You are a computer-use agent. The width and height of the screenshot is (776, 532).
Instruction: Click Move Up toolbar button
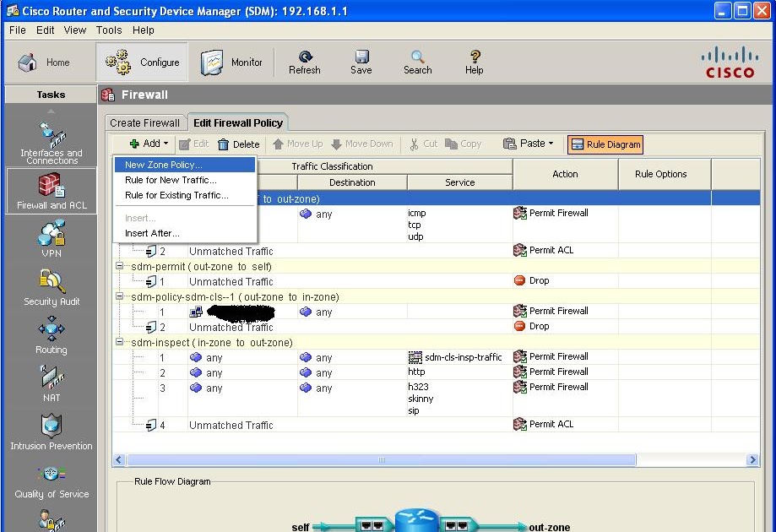pos(297,144)
